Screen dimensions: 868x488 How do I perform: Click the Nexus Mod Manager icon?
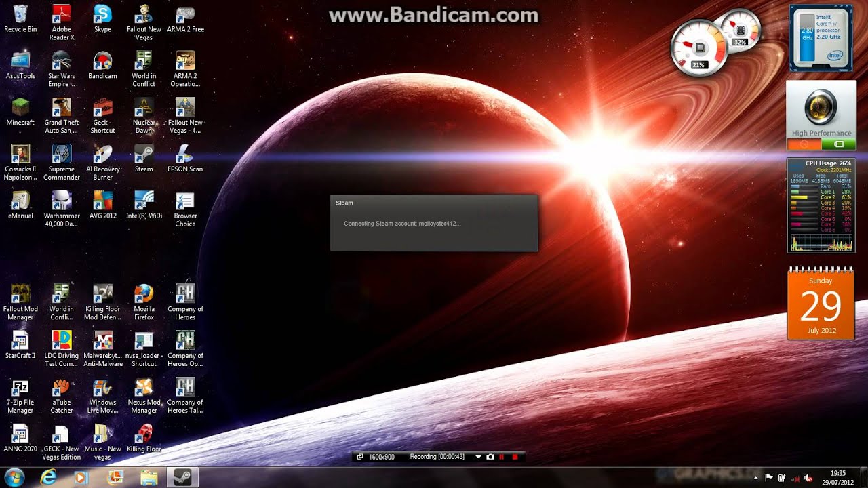pyautogui.click(x=144, y=396)
